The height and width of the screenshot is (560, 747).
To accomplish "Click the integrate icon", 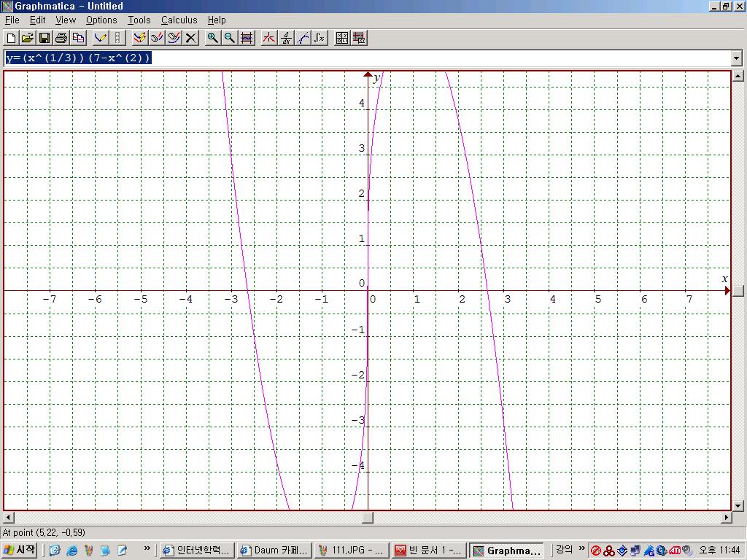I will point(320,38).
